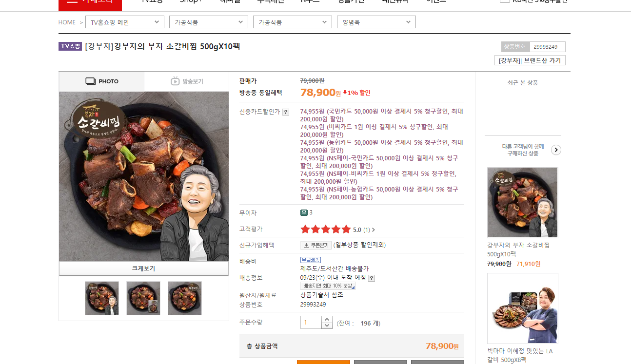Open the 양념육 category dropdown
Image resolution: width=631 pixels, height=364 pixels.
[x=376, y=22]
